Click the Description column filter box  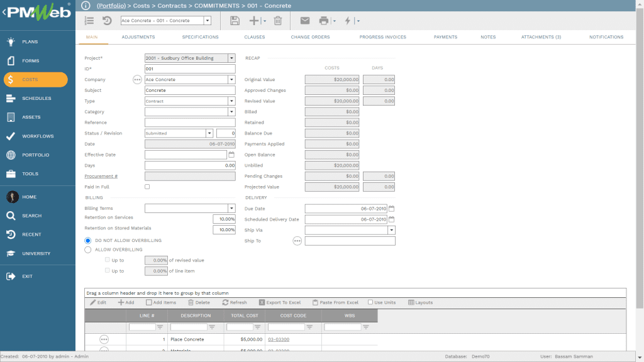(189, 327)
